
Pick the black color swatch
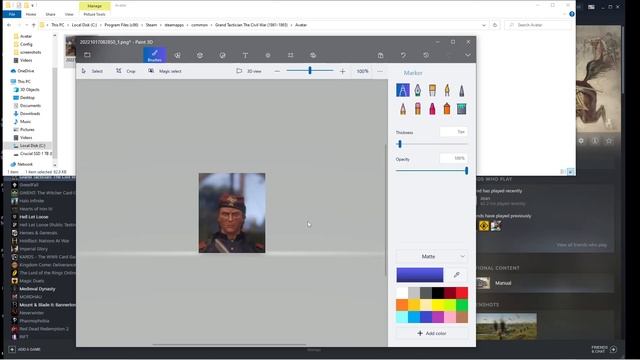(x=438, y=293)
